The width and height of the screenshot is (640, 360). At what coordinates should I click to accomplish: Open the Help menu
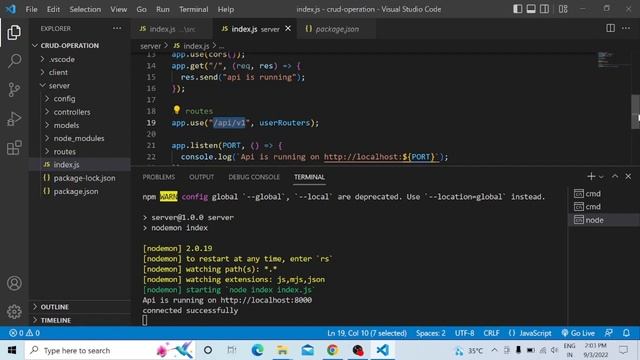tap(226, 9)
